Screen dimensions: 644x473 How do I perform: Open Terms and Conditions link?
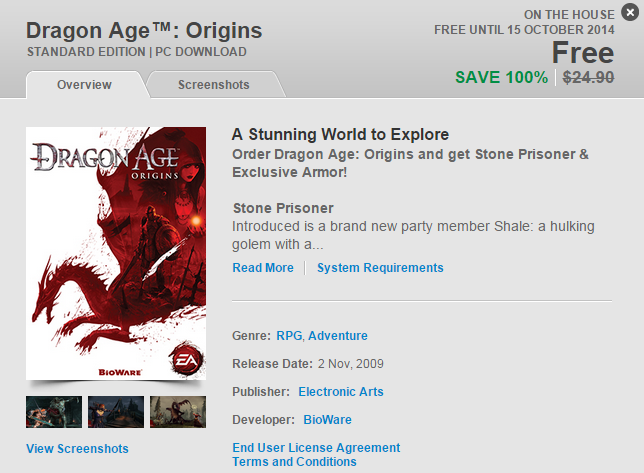tap(294, 462)
